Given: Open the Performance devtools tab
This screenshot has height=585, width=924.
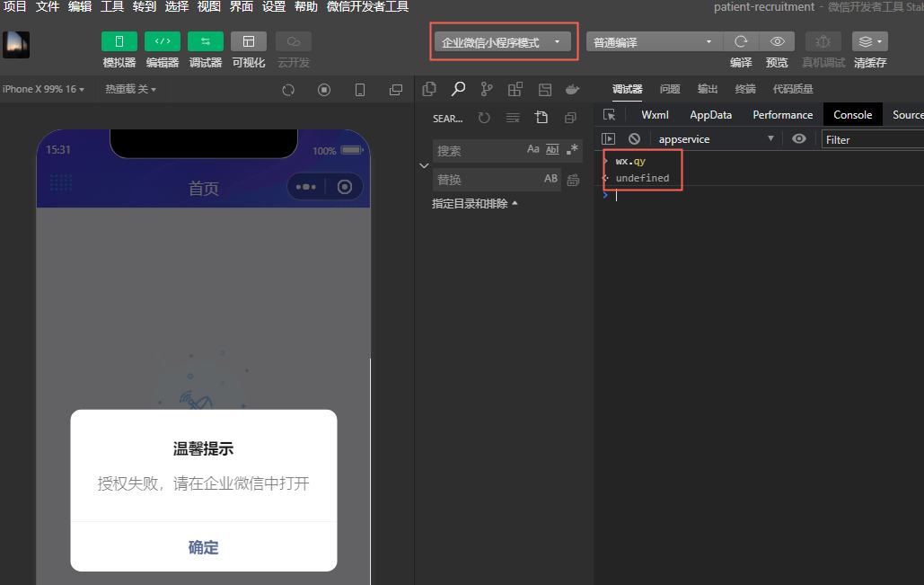Looking at the screenshot, I should click(783, 115).
